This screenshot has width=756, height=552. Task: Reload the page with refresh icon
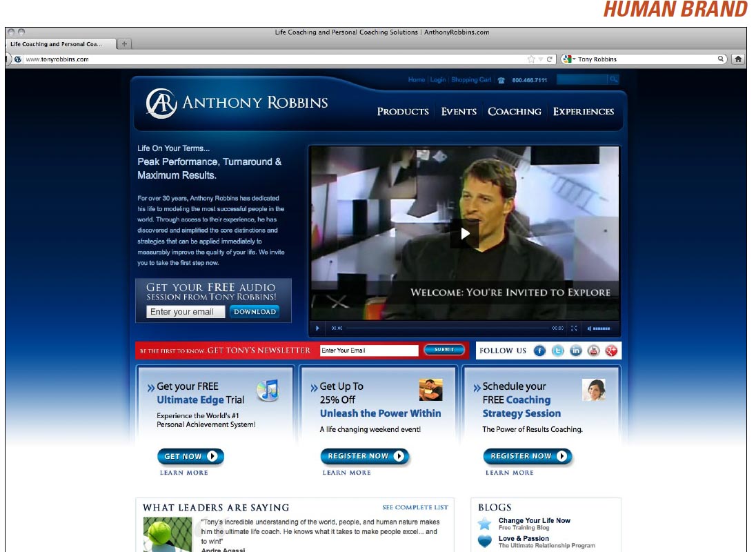tap(549, 59)
